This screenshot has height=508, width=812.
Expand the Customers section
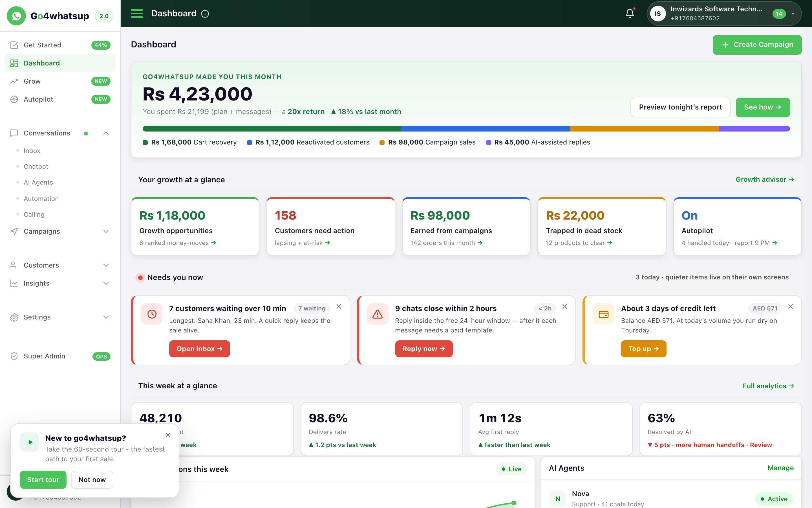coord(106,265)
